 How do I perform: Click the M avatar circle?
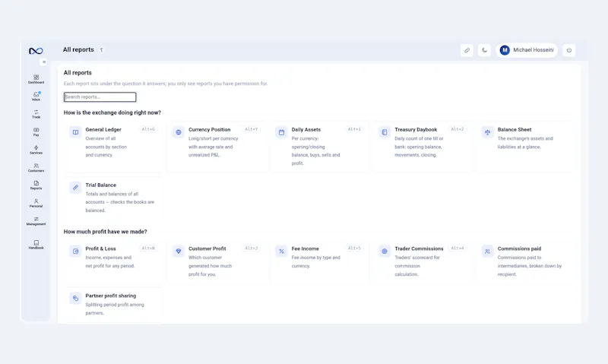point(505,50)
